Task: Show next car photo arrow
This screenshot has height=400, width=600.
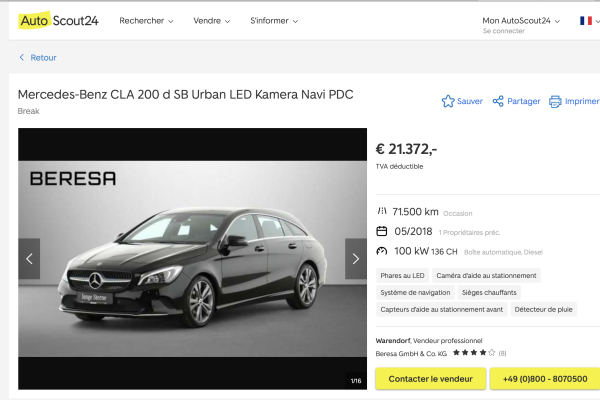Action: coord(356,259)
